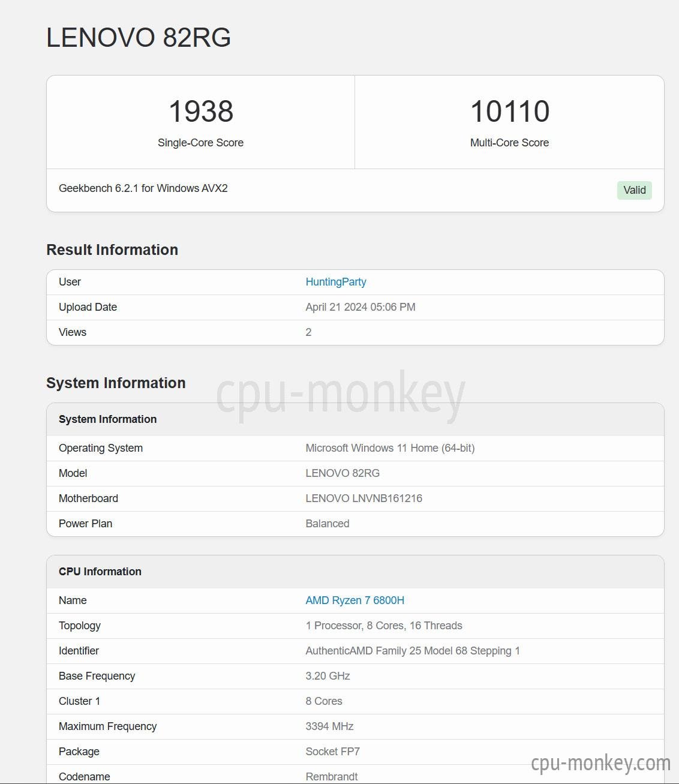The width and height of the screenshot is (679, 784).
Task: Click the multi-core score value 10110
Action: [x=510, y=111]
